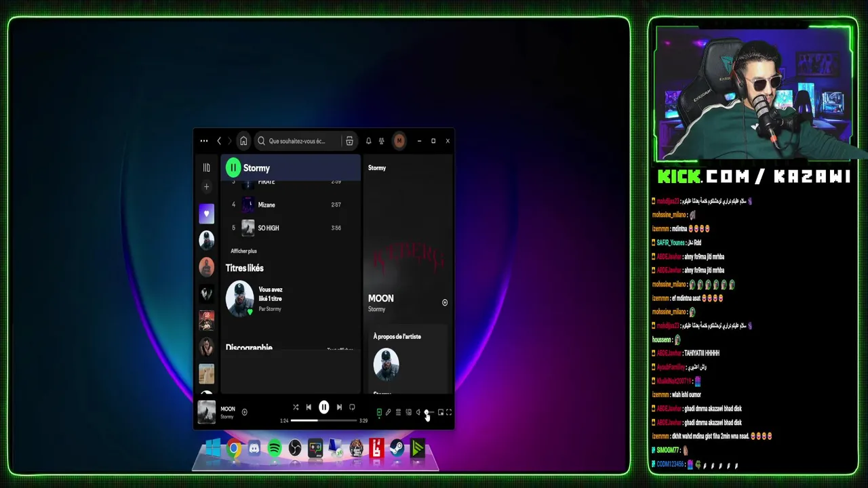Go back with the left arrow
This screenshot has height=488, width=868.
[x=219, y=141]
